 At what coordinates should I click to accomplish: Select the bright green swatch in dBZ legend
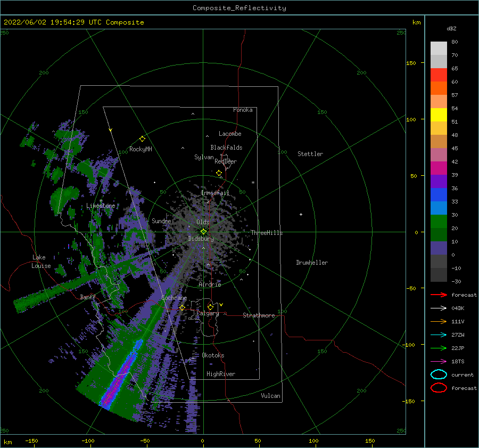tap(439, 222)
